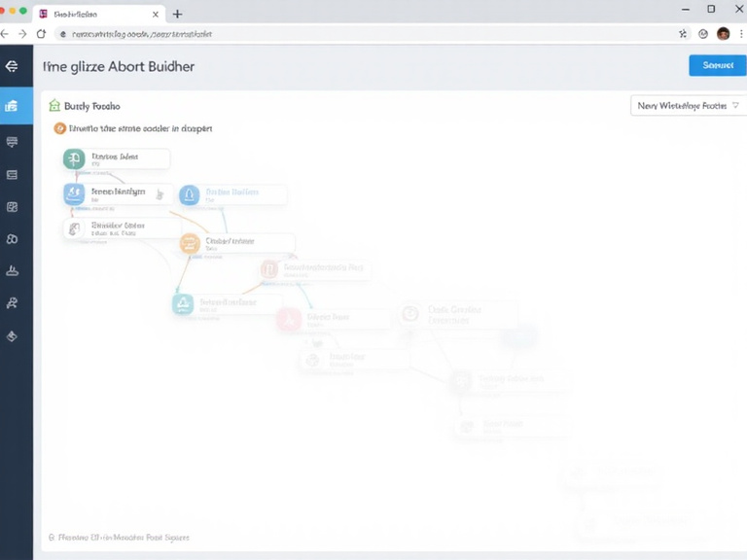Open the browser extension icon beside the star
Screen dimensions: 747x560
click(x=703, y=34)
